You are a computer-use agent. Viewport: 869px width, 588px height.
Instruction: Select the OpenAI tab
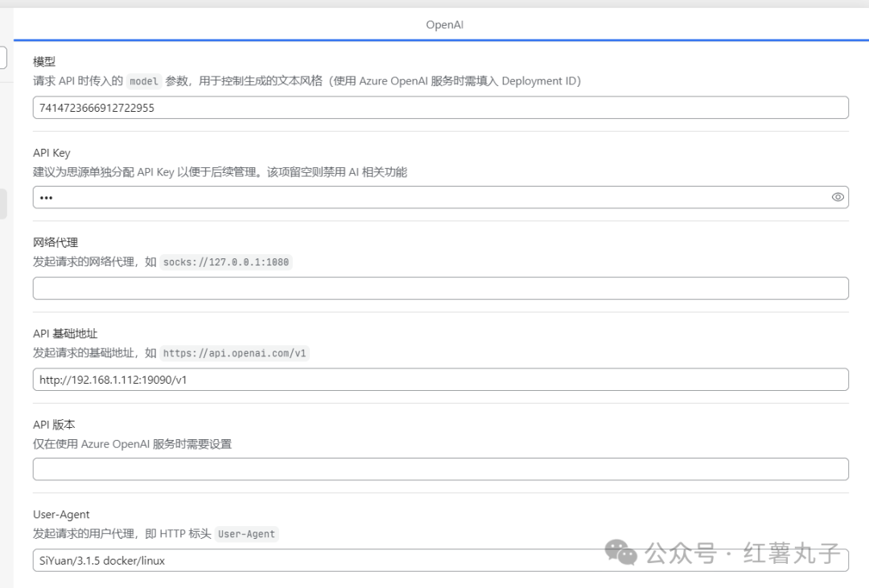coord(444,24)
